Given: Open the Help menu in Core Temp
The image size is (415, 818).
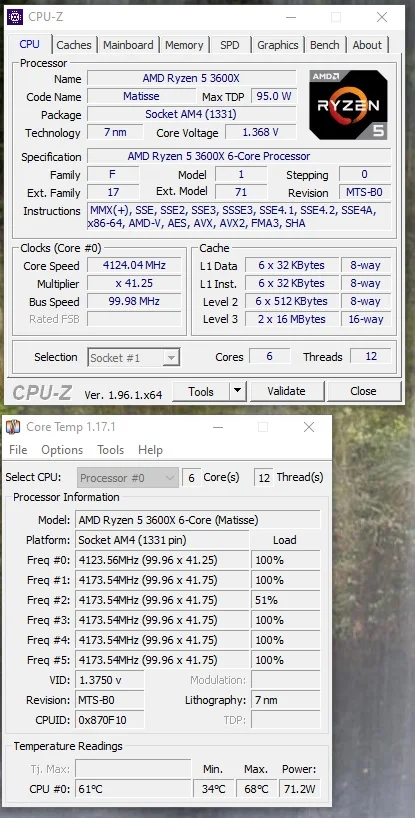Looking at the screenshot, I should (150, 450).
